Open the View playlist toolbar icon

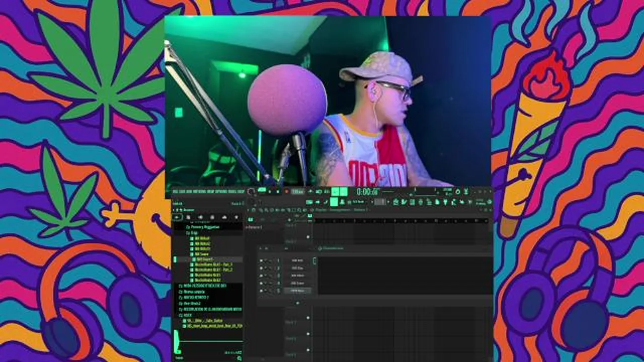click(x=395, y=202)
